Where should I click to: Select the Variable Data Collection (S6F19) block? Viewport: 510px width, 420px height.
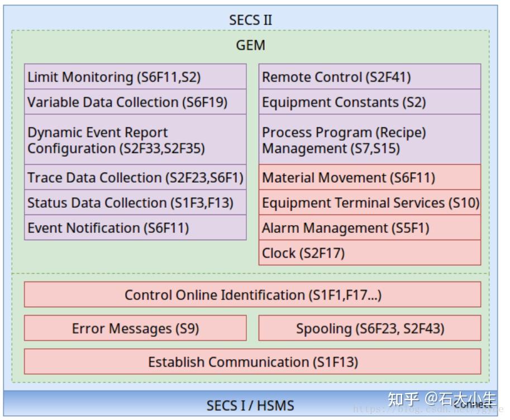(135, 102)
